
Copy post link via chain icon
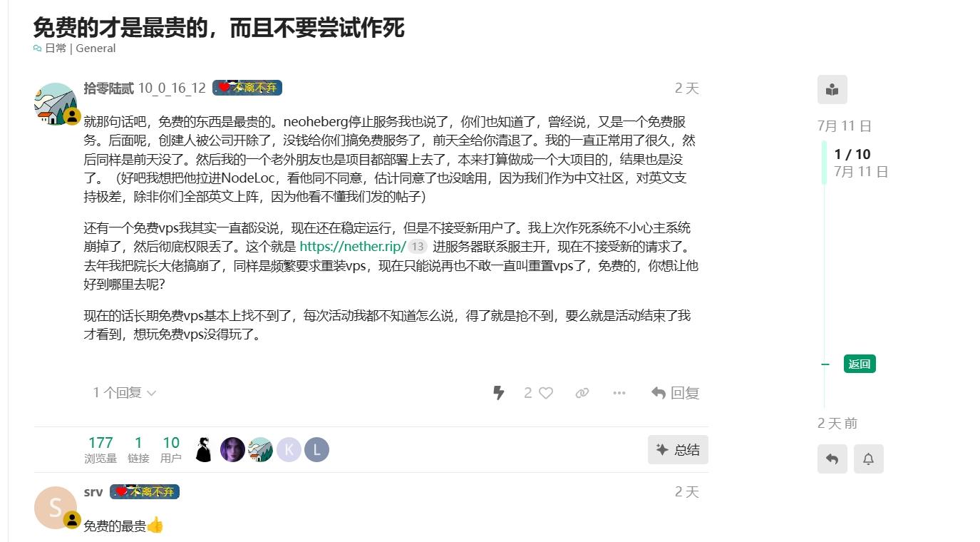(x=582, y=393)
